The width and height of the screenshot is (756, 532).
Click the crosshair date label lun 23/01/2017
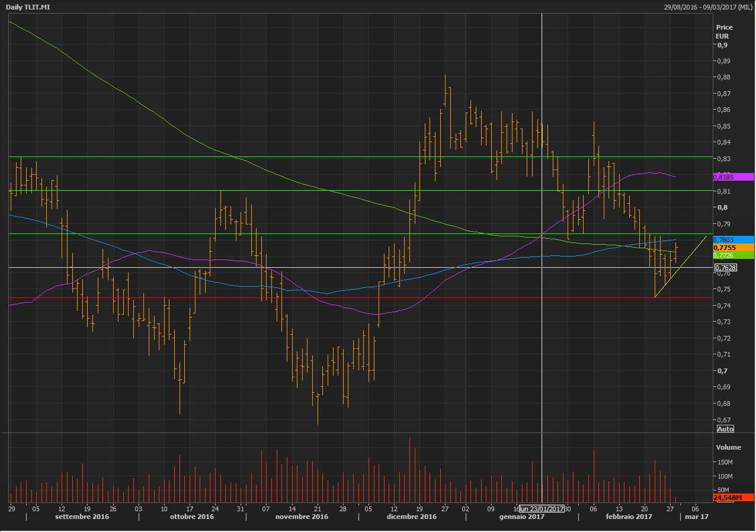[542, 509]
